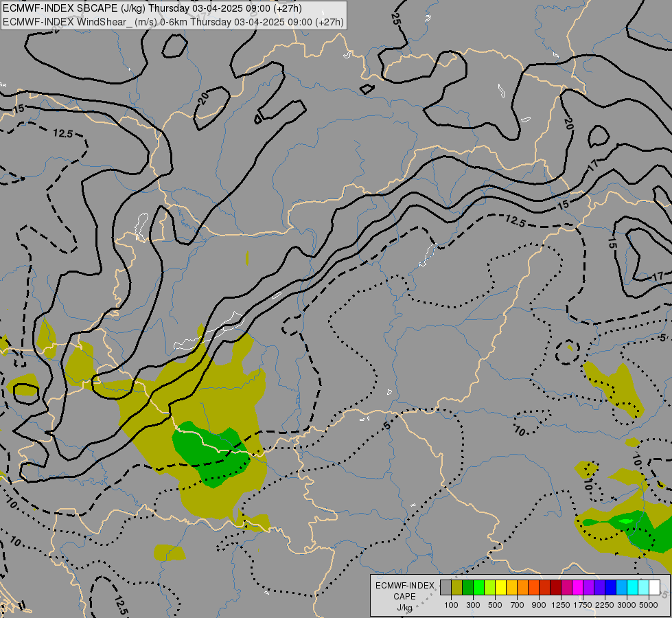
Task: Click the 12.5 dashed contour label upper-left
Action: pos(63,133)
